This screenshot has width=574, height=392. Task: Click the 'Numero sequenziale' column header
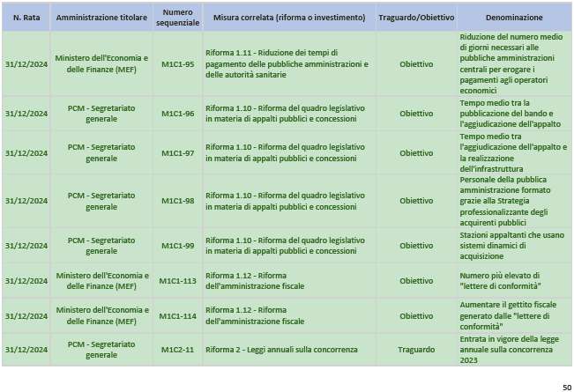177,18
